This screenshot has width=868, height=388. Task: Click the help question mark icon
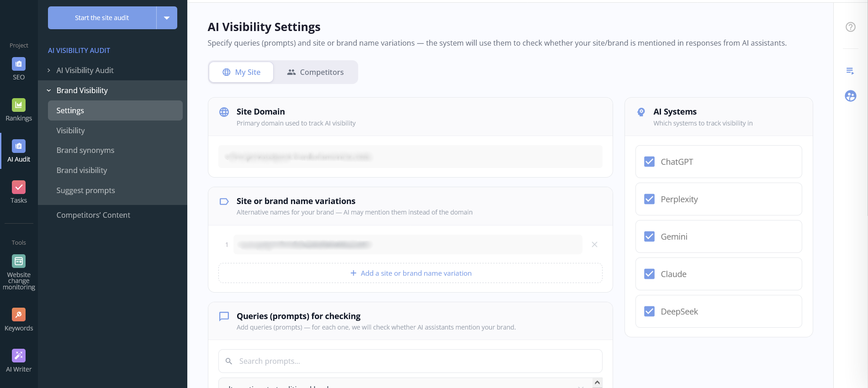[x=850, y=27]
